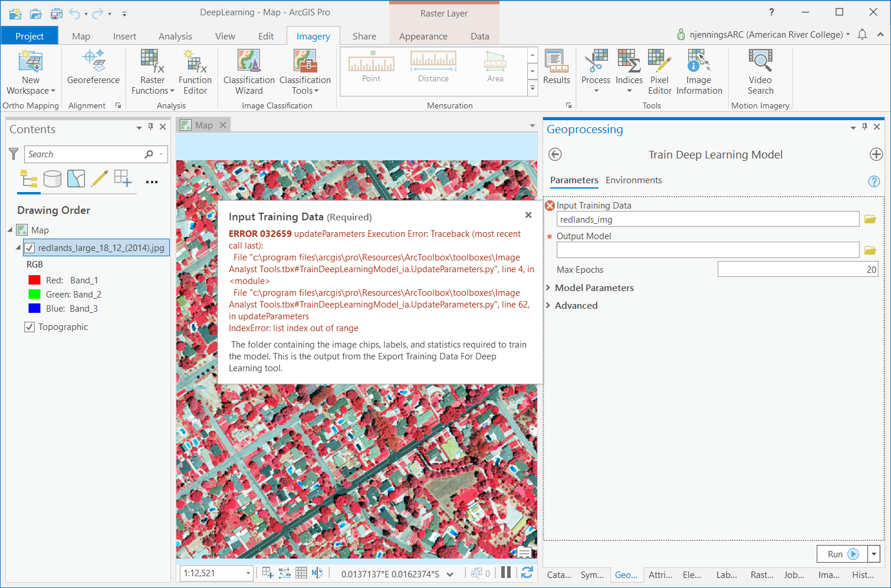
Task: Expand the Model Parameters section
Action: point(548,288)
